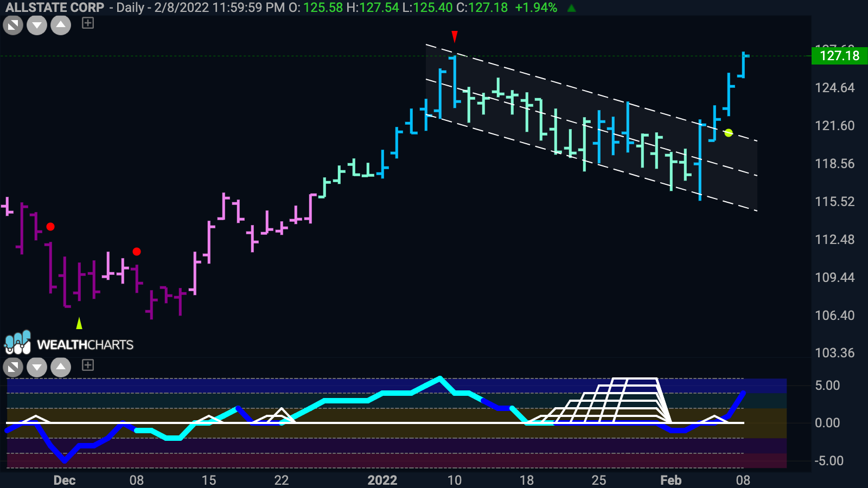Click the 15 date axis label
The width and height of the screenshot is (868, 488).
pos(209,480)
